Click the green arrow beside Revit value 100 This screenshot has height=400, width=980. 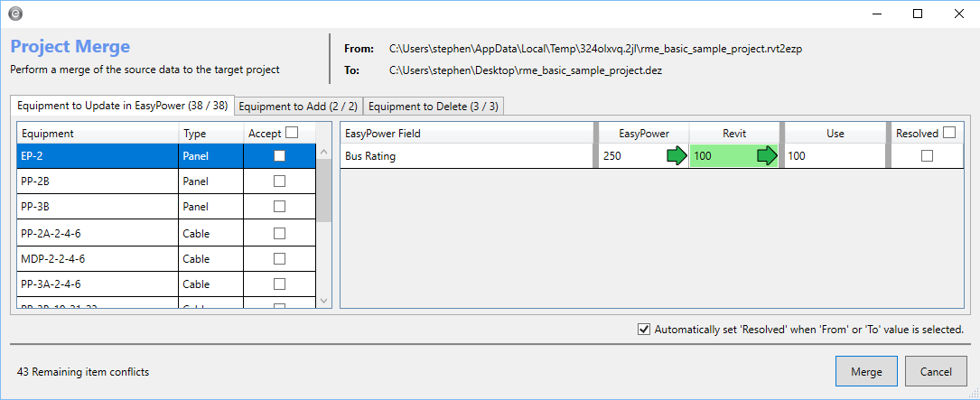[x=767, y=156]
